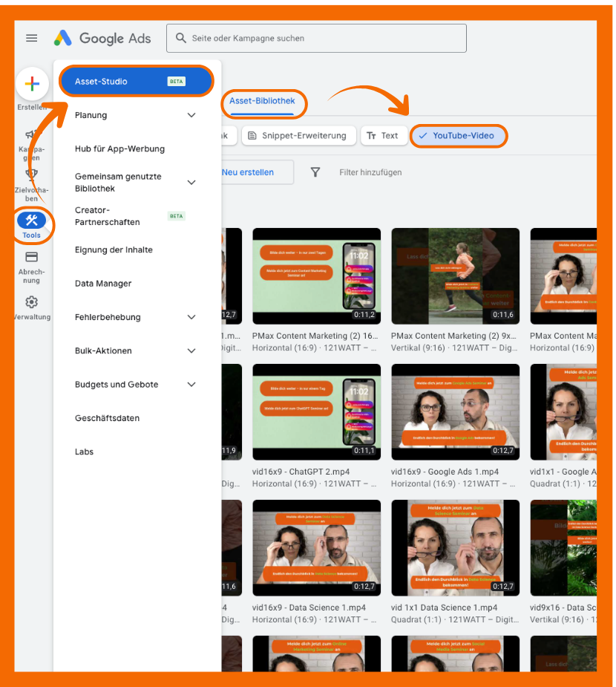Open Abrechnung billing card icon
Image resolution: width=616 pixels, height=687 pixels.
(x=32, y=257)
